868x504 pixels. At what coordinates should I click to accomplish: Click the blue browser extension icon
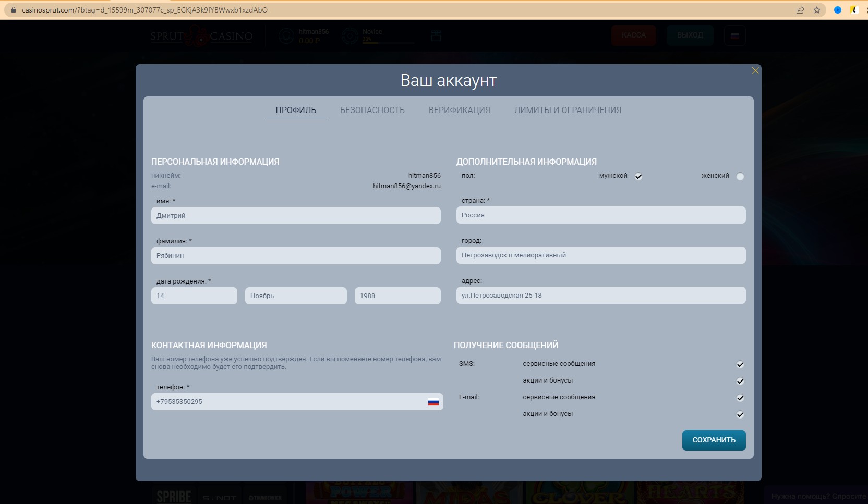[x=838, y=10]
